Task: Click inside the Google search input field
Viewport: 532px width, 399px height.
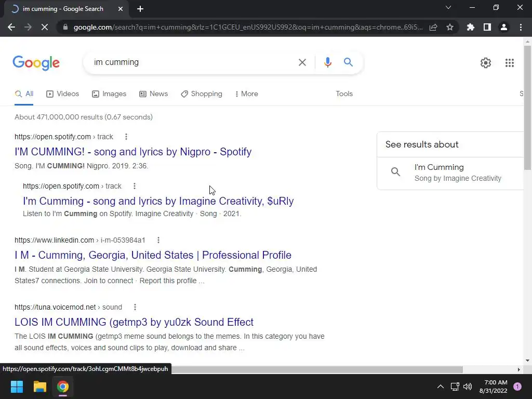Action: [x=193, y=62]
